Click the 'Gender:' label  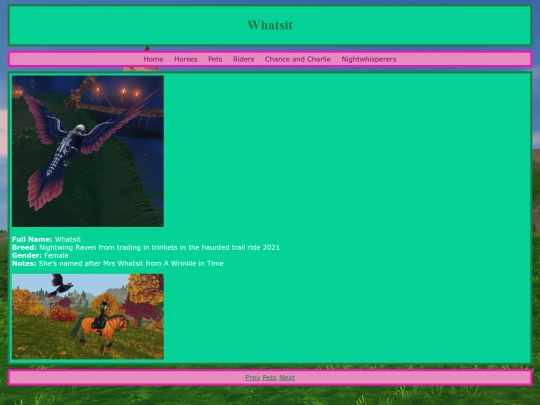point(27,255)
